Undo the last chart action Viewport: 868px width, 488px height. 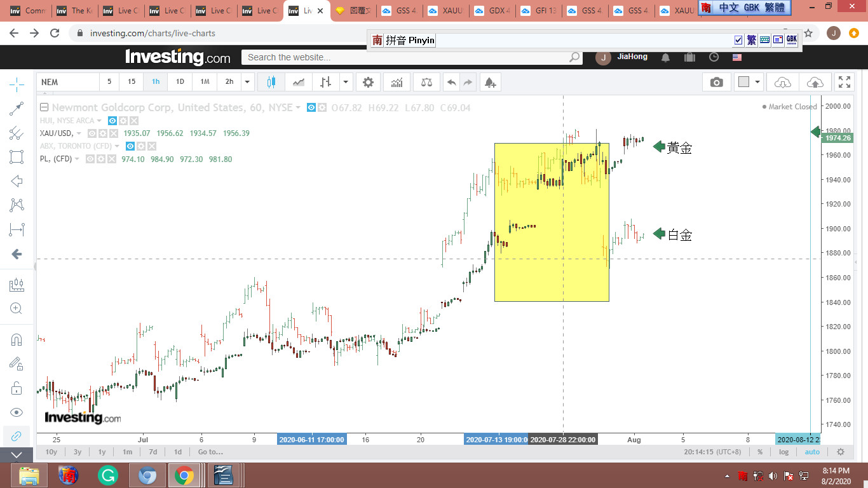point(451,82)
